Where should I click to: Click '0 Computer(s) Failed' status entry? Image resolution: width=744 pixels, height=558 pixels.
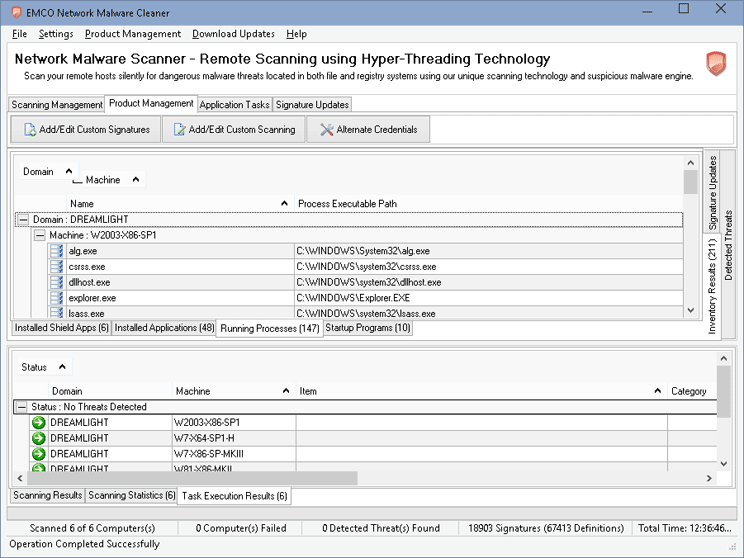coord(241,528)
